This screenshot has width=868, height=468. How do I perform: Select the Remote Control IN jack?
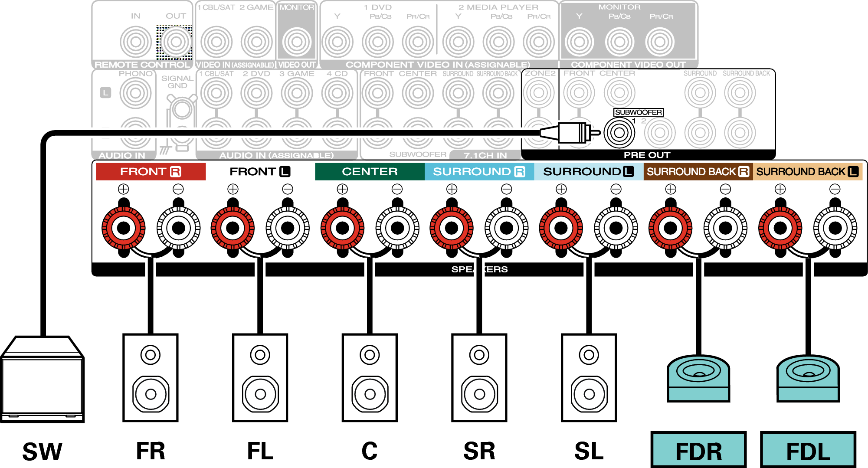pyautogui.click(x=136, y=42)
